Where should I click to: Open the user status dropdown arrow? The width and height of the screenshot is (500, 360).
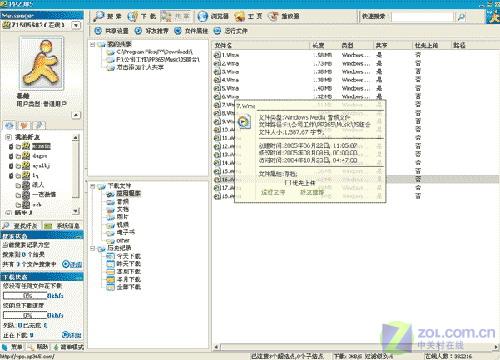(x=76, y=25)
